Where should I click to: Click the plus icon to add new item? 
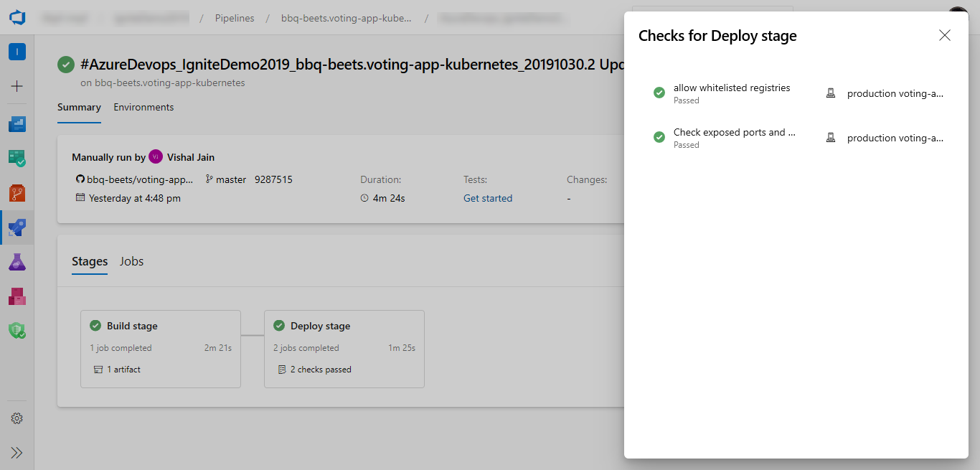pos(17,86)
